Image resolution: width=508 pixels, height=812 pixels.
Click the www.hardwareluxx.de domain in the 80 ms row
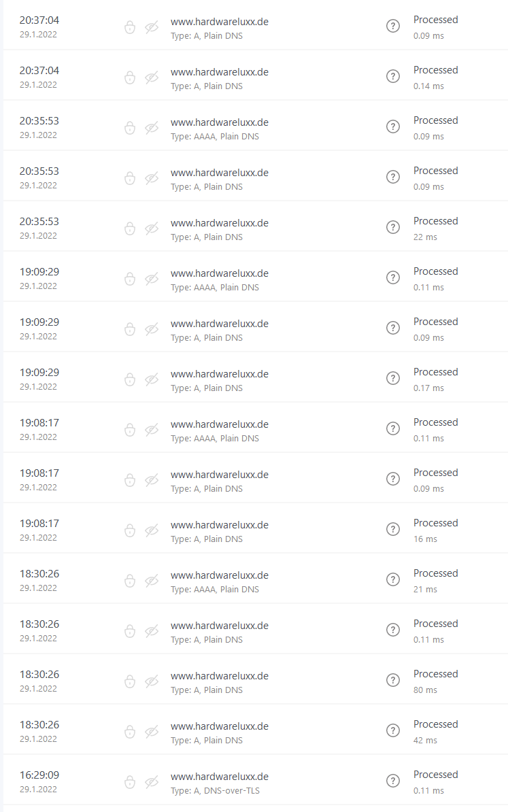[x=220, y=676]
